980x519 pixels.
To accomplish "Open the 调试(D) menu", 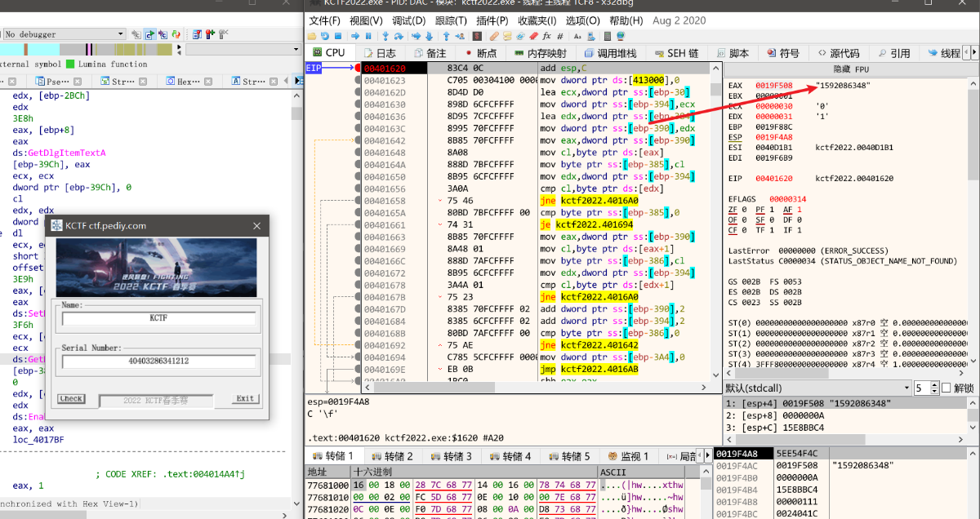I will (x=408, y=20).
